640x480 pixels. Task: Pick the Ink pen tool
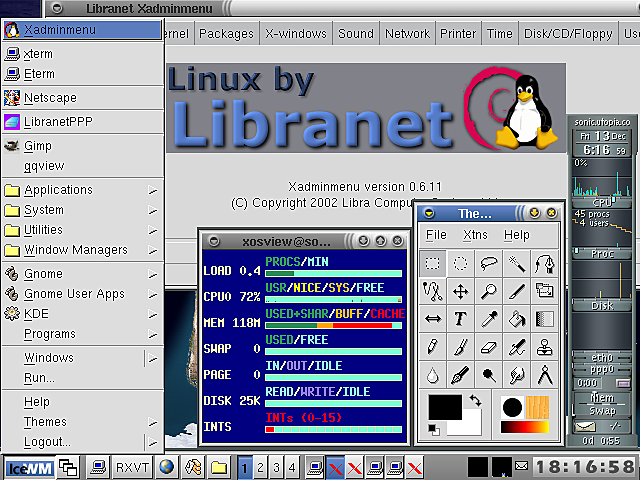coord(460,375)
